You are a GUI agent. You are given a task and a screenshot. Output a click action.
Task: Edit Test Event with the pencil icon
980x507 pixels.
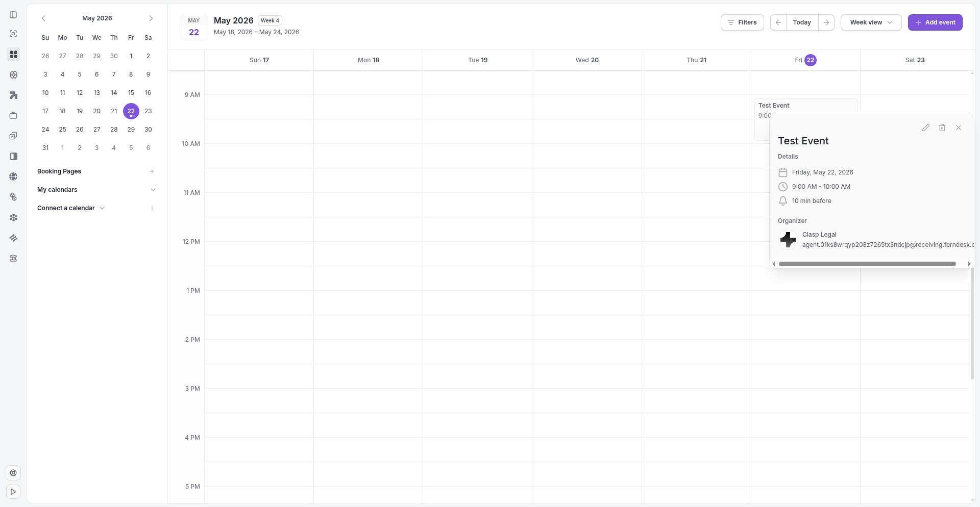point(926,128)
